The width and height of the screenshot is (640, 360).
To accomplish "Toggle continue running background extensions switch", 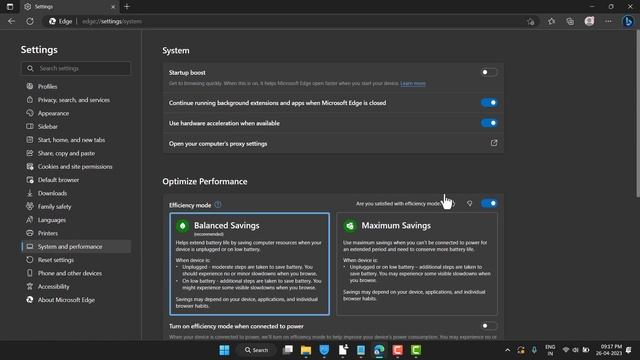I will pos(489,102).
